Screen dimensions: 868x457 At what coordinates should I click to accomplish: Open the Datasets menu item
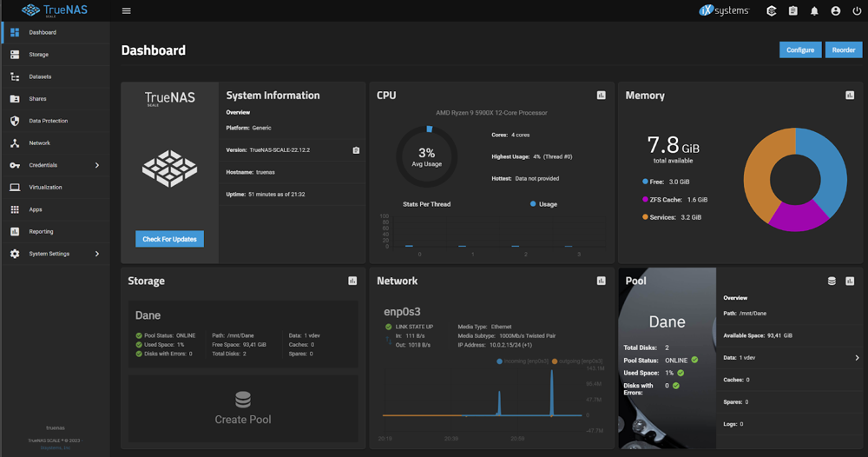[x=56, y=77]
